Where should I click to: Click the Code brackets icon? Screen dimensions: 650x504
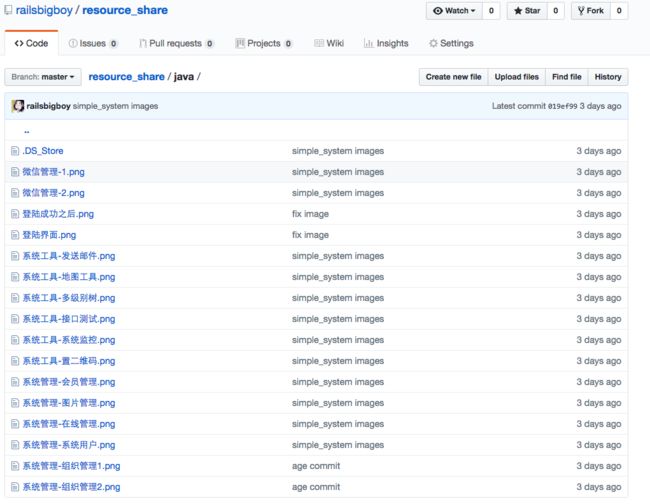coord(19,43)
